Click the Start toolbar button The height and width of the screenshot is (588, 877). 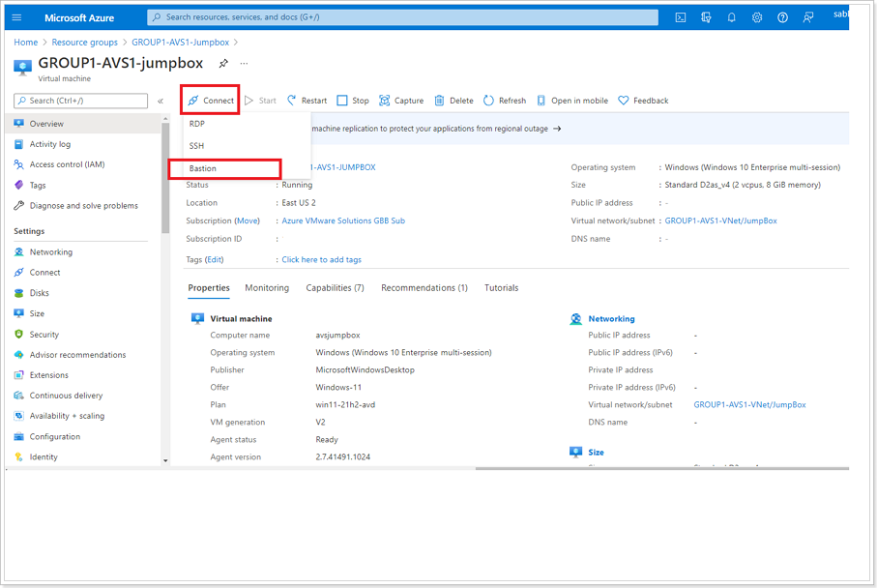coord(261,101)
